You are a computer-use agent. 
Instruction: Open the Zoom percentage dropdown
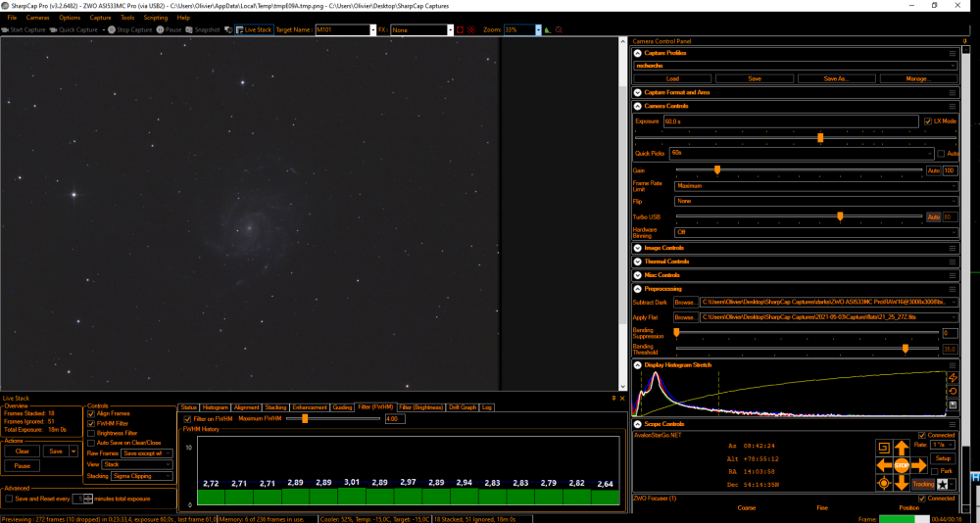537,29
